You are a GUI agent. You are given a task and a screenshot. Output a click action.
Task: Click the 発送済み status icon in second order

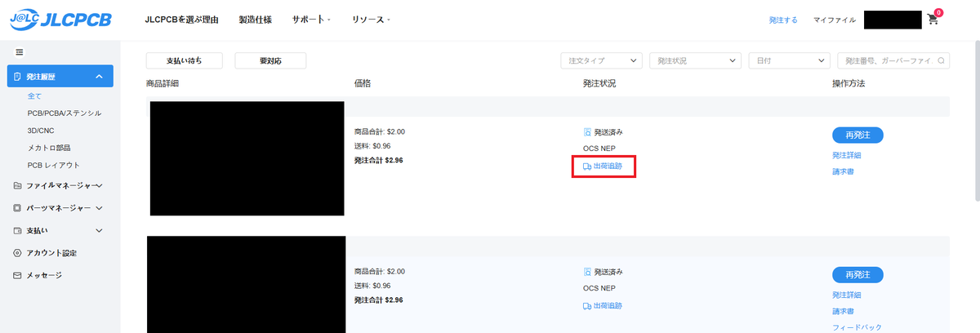[587, 272]
